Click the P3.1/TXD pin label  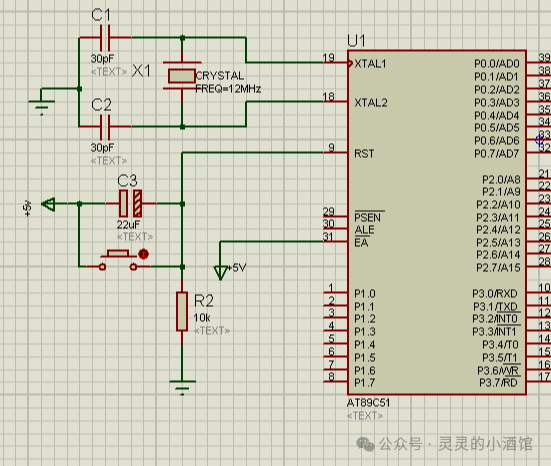coord(495,306)
